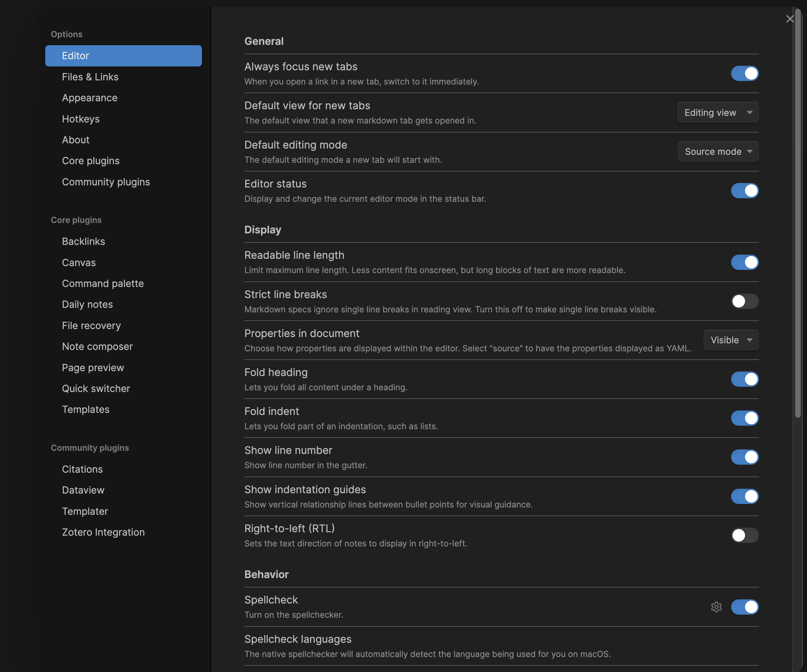
Task: Open Daily notes plugin settings
Action: 87,304
